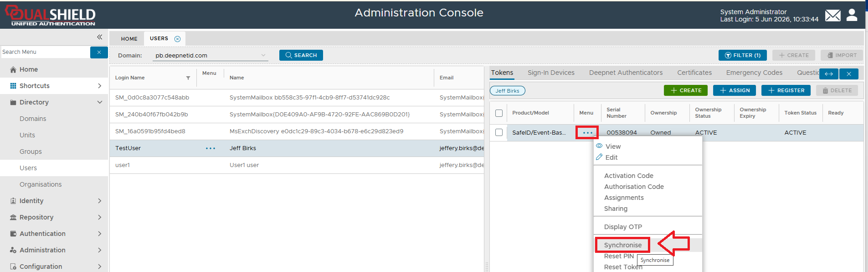Select the user1 row in users table
868x272 pixels.
tap(297, 165)
